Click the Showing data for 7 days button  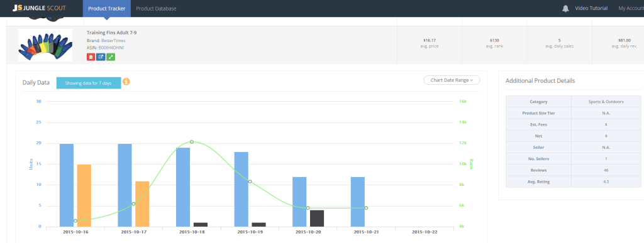(88, 83)
